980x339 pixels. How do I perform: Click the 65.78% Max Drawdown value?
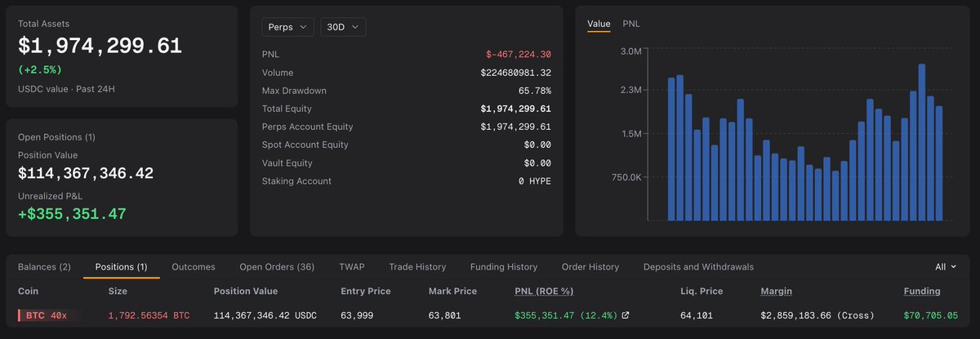[x=535, y=91]
